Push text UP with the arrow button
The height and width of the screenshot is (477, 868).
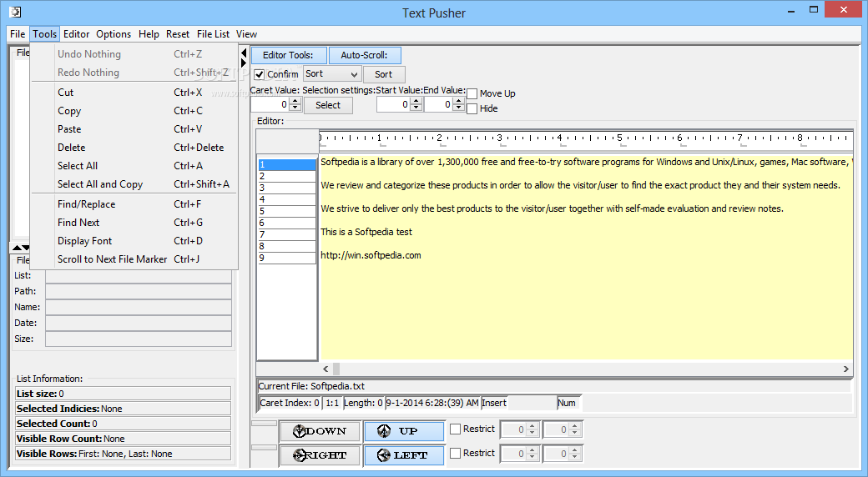point(404,431)
